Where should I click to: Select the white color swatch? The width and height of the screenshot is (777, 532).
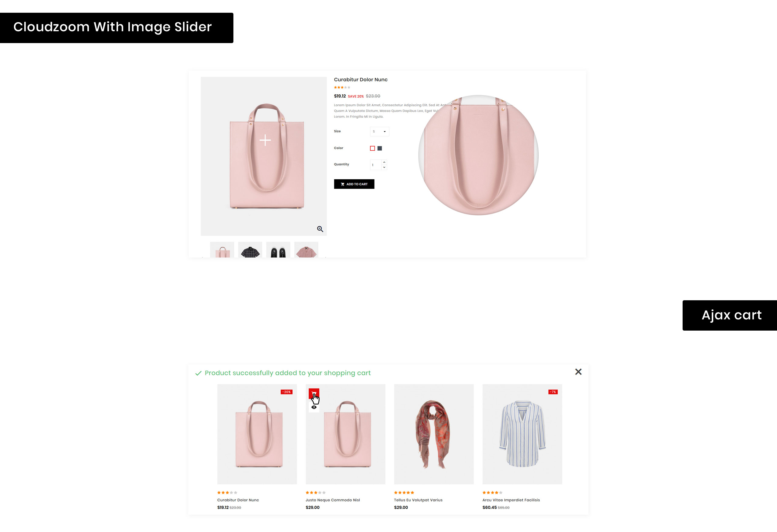[372, 148]
